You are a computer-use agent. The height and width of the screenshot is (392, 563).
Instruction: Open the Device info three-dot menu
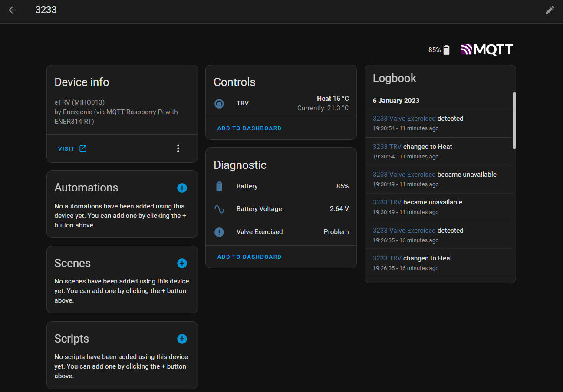pos(178,148)
